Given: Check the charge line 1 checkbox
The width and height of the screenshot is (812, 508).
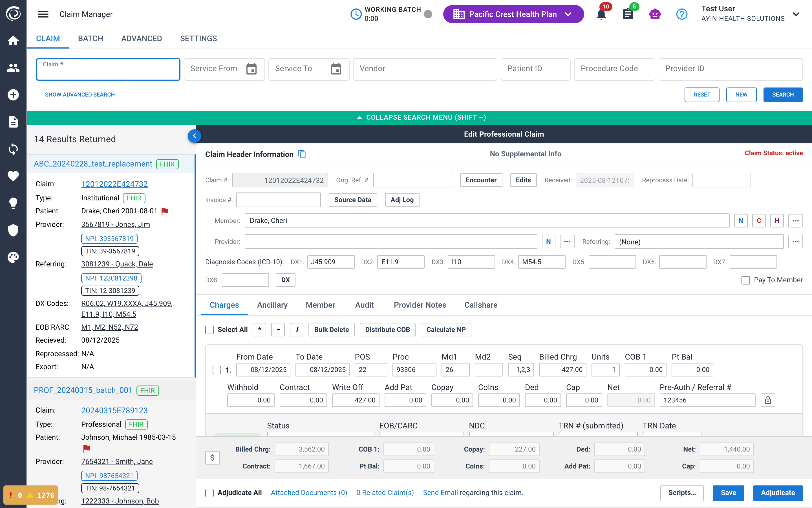Looking at the screenshot, I should pos(217,370).
